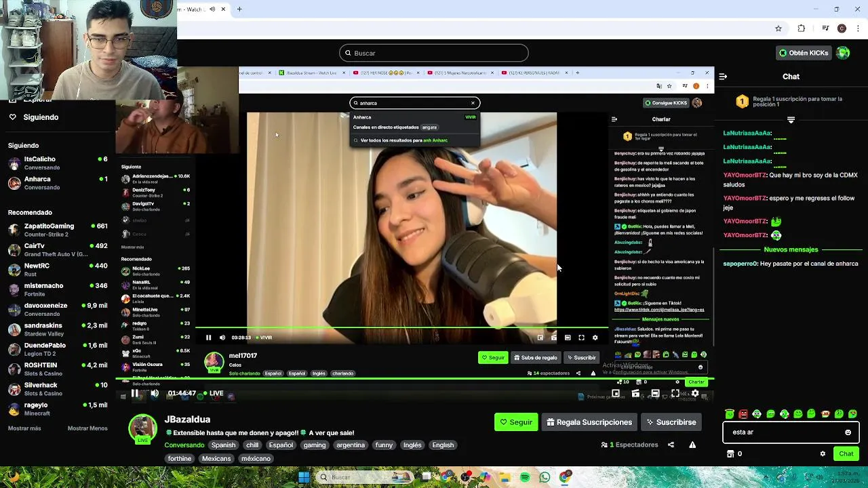Open settings gear in JBazaldua player
The image size is (868, 488).
coord(695,393)
